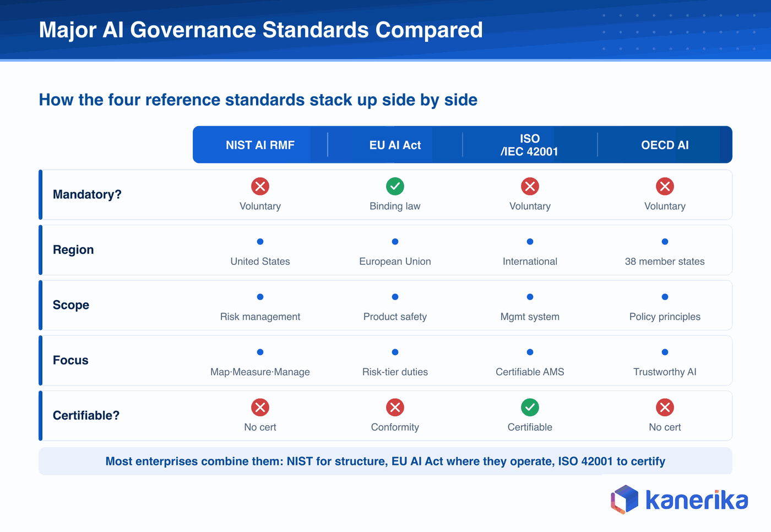Click the red X in OECD AI Mandatory cell
This screenshot has width=771, height=532.
tap(665, 186)
